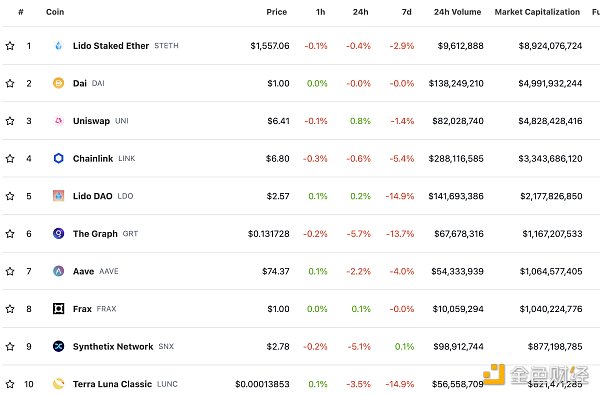Open the Uniswap unicorn icon
This screenshot has height=396, width=600.
(x=59, y=121)
